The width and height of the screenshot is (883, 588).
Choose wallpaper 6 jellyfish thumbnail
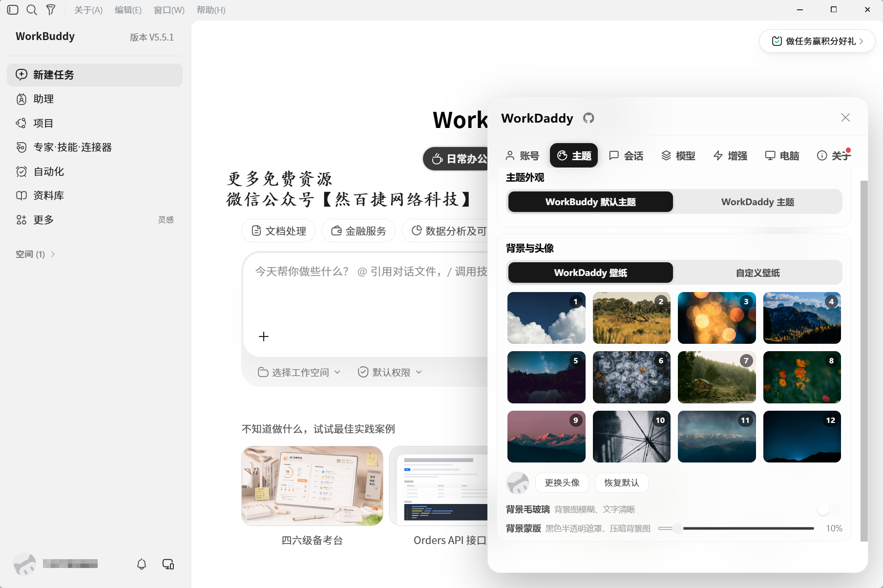pos(631,377)
